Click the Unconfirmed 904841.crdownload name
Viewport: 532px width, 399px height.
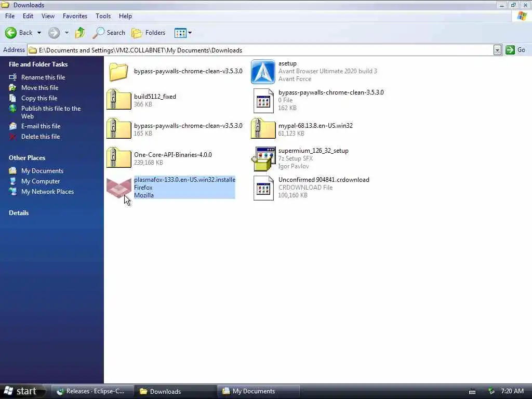point(324,180)
